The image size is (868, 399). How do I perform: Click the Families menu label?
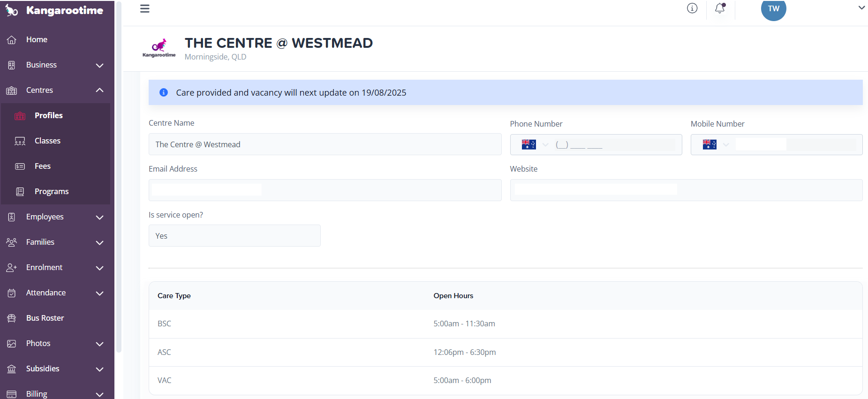(x=40, y=242)
